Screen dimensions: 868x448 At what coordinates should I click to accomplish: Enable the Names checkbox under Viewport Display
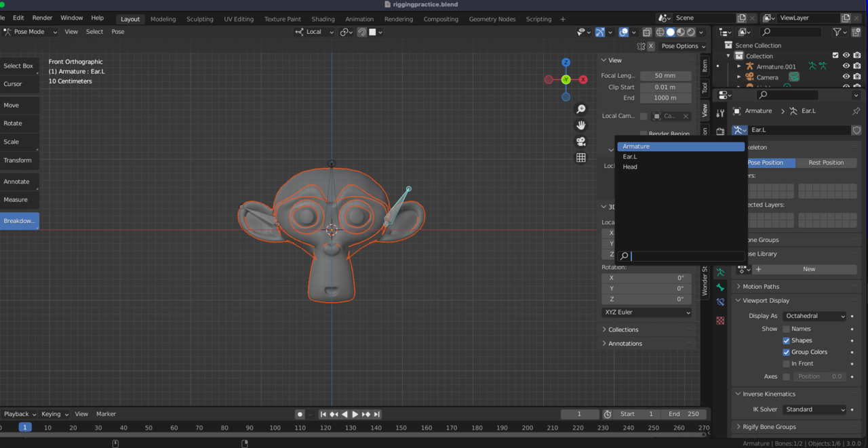coord(786,329)
